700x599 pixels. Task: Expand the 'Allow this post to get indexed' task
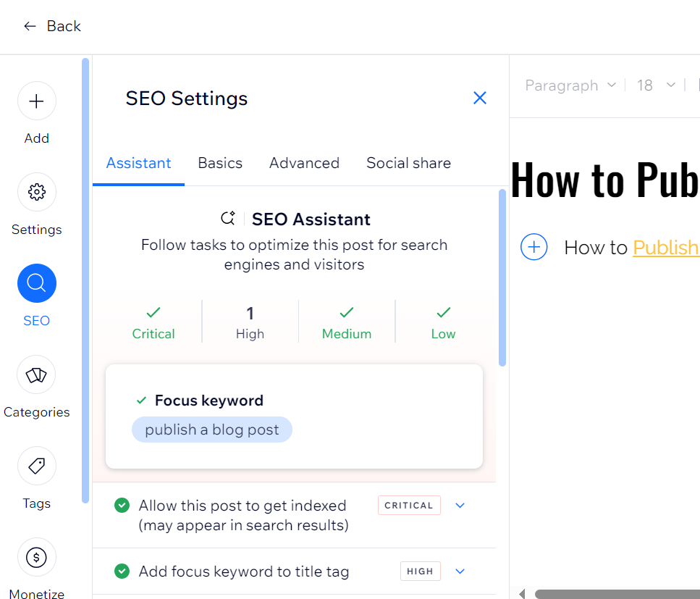[460, 505]
